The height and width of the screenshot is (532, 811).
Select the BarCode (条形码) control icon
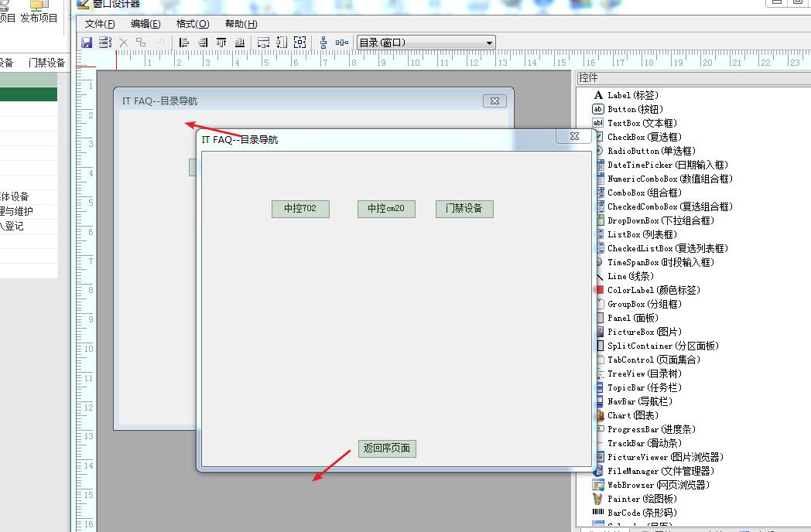pyautogui.click(x=598, y=513)
